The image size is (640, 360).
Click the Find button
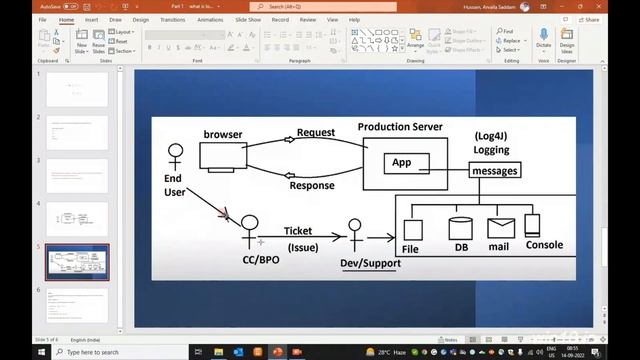[x=505, y=31]
